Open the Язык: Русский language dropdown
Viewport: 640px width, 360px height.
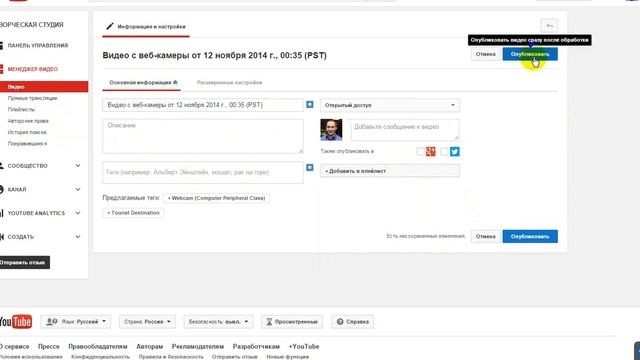(76, 322)
